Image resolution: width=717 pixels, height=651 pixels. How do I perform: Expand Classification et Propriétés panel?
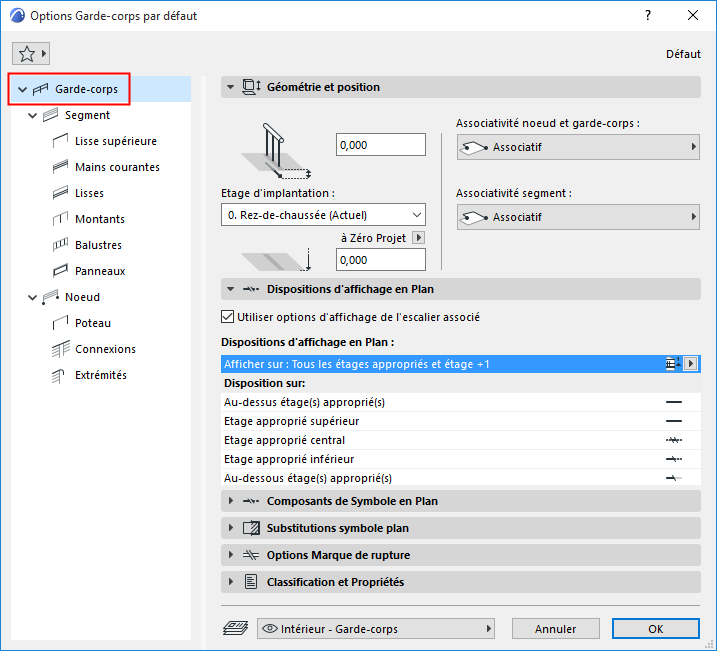[x=230, y=582]
